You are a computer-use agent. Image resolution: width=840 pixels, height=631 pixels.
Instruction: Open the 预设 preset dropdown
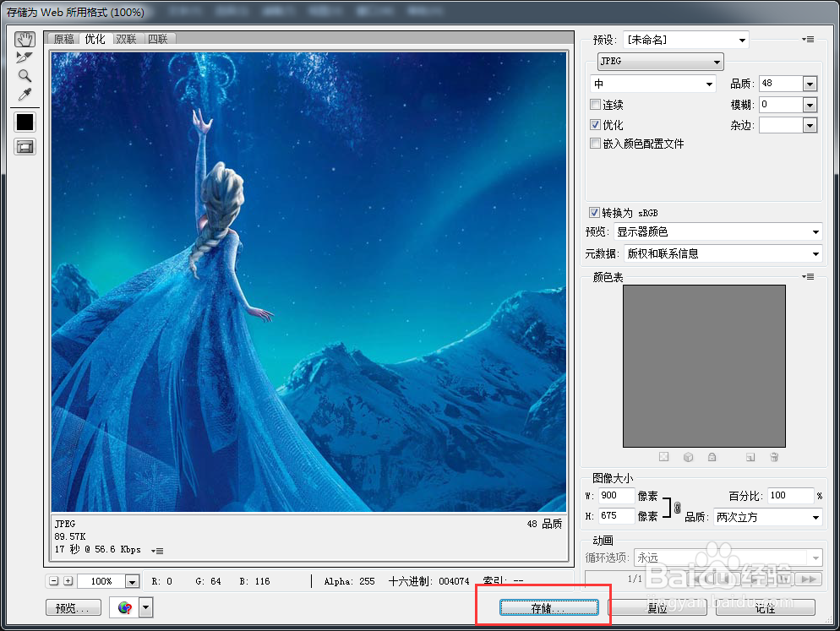[685, 40]
